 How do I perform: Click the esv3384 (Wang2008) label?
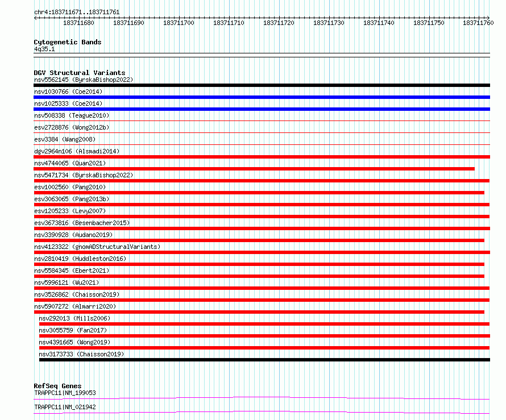click(65, 139)
